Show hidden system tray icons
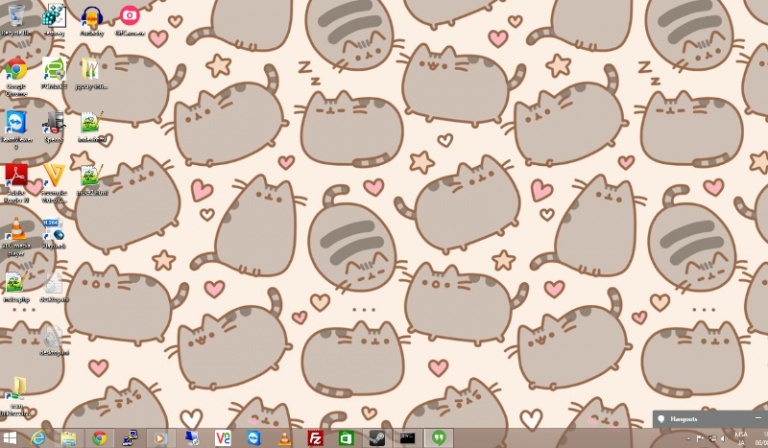The width and height of the screenshot is (768, 448). pyautogui.click(x=688, y=438)
